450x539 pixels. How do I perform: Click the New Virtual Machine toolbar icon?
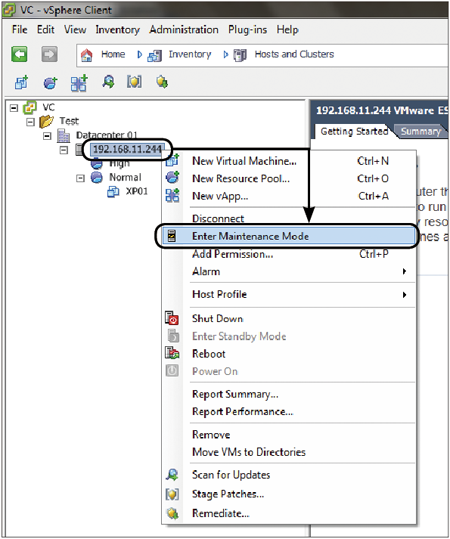(x=21, y=82)
